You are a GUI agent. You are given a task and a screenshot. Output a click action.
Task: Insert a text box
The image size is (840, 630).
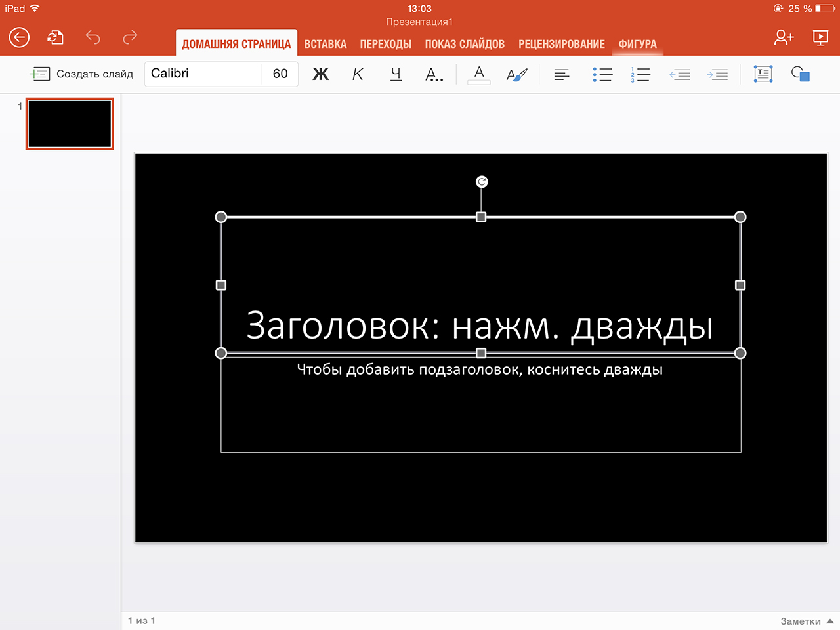click(763, 73)
